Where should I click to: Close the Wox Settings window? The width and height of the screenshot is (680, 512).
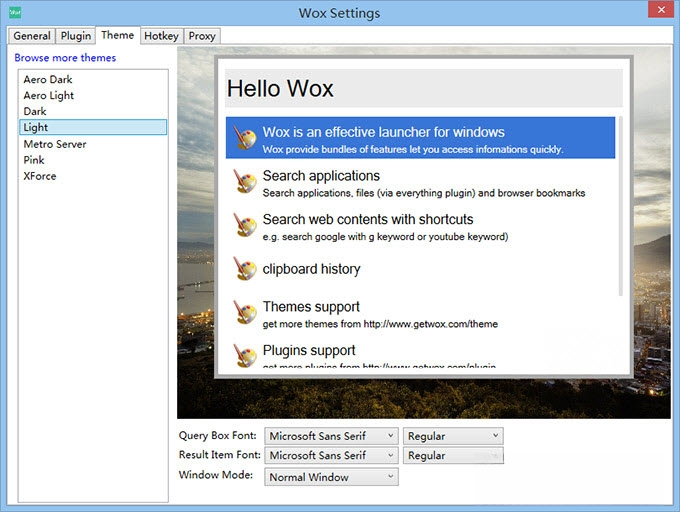click(x=660, y=10)
